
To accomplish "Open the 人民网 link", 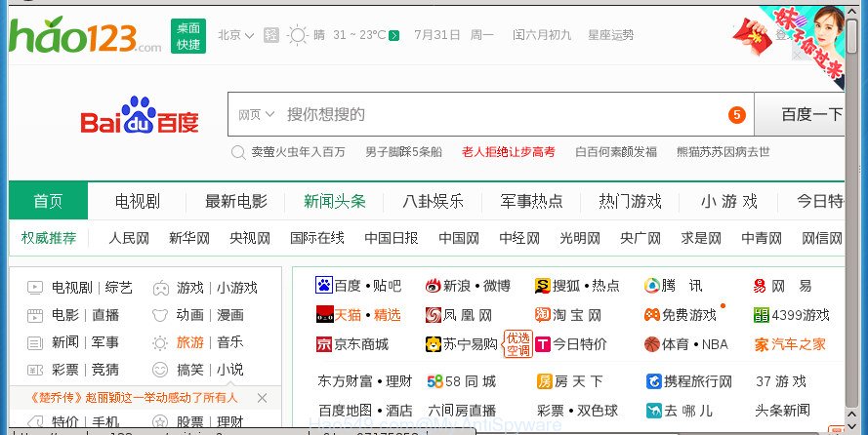I will coord(129,238).
